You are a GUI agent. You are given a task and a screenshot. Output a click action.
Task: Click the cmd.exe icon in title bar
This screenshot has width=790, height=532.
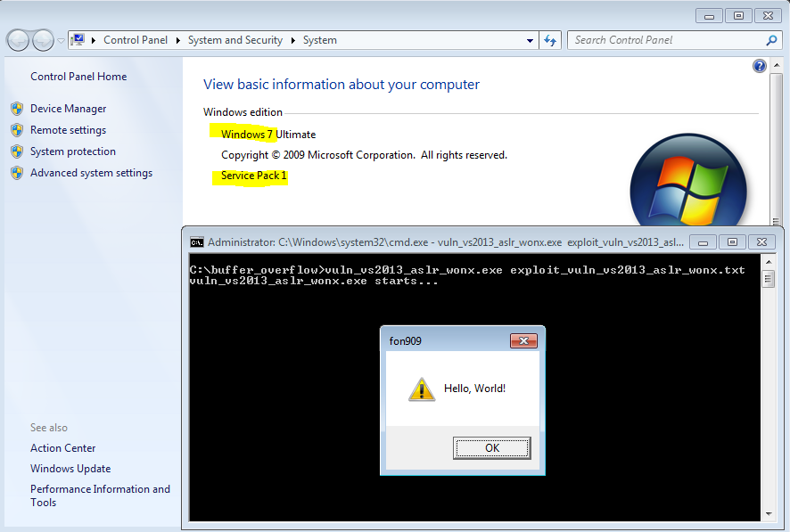tap(196, 242)
